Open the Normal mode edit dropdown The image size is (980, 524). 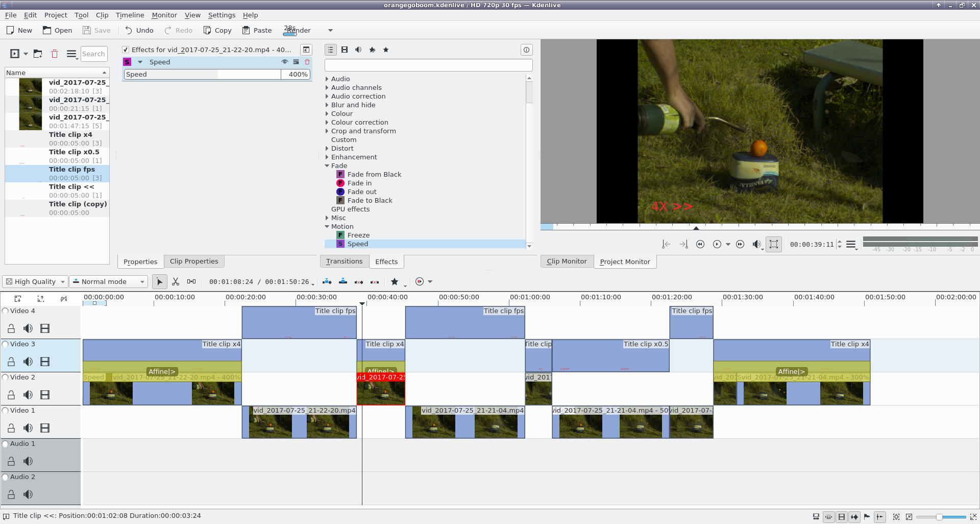109,281
